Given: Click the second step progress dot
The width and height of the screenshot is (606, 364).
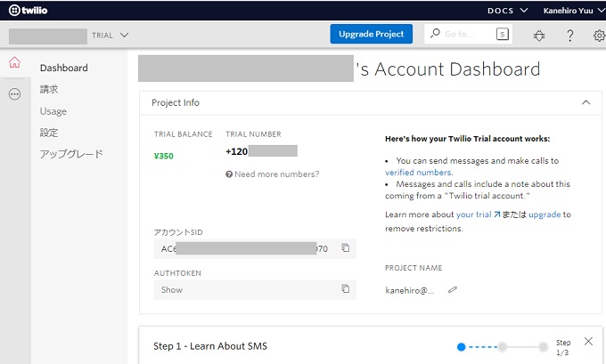Looking at the screenshot, I should [502, 346].
